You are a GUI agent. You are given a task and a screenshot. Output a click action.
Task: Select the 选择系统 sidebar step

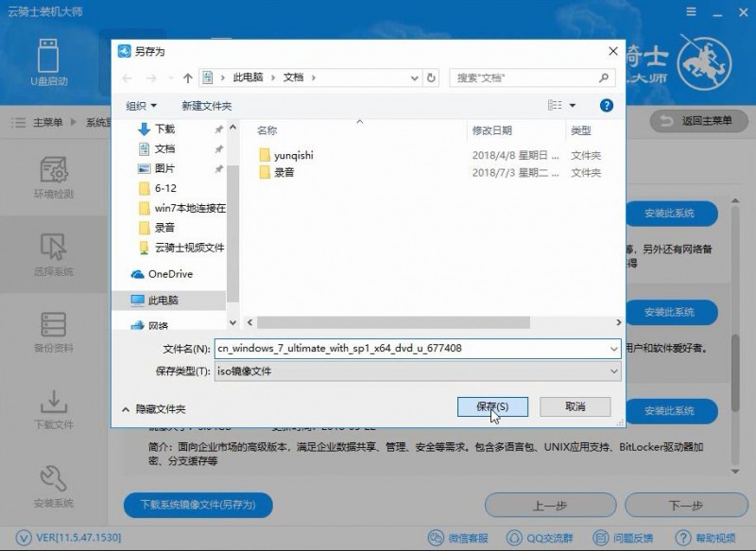coord(54,254)
